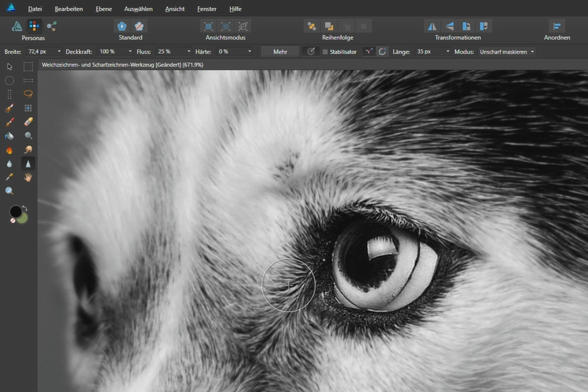Screen dimensions: 588x392
Task: Click the Mehr button
Action: [x=280, y=51]
